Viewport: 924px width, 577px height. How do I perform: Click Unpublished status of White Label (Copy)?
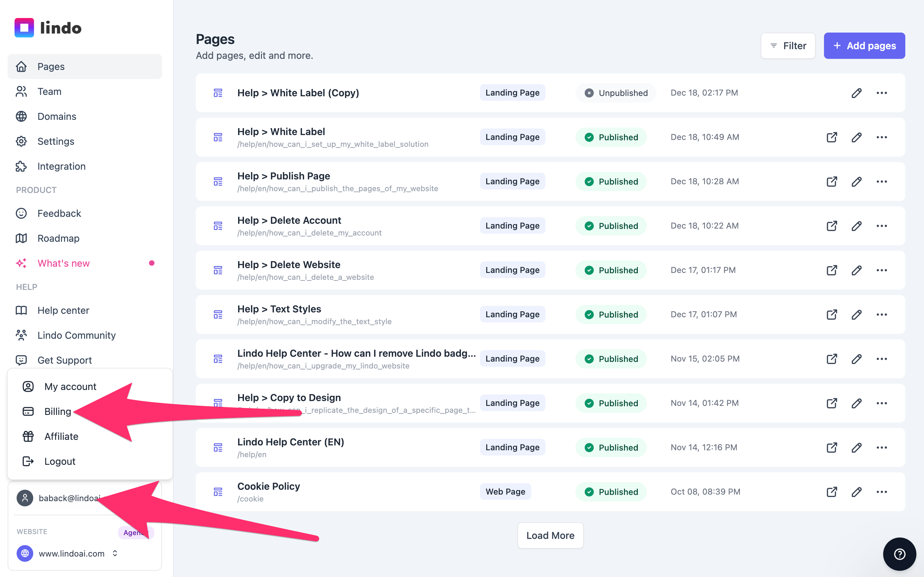(x=616, y=93)
